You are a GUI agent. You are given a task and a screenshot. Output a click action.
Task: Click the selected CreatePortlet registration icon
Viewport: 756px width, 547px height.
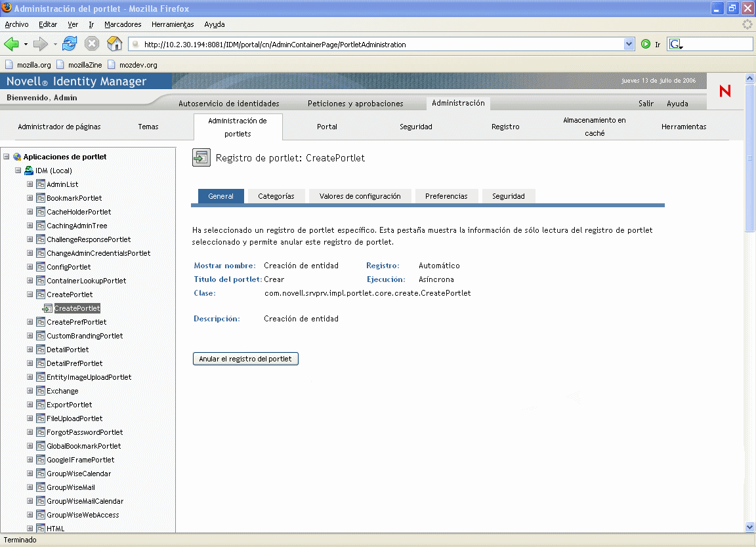coord(47,308)
